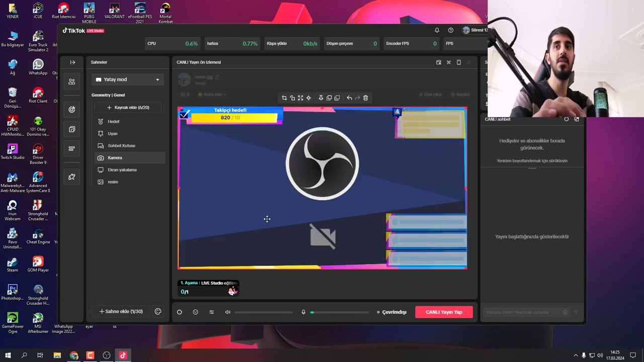644x362 pixels.
Task: Click the Kaydet record button
Action: point(460,95)
